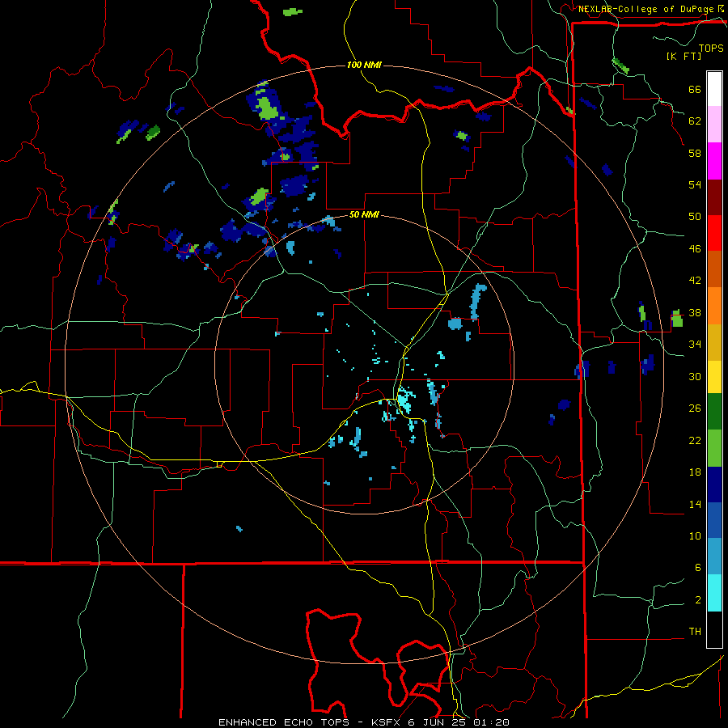728x728 pixels.
Task: Click the "26" legend value
Action: (695, 408)
